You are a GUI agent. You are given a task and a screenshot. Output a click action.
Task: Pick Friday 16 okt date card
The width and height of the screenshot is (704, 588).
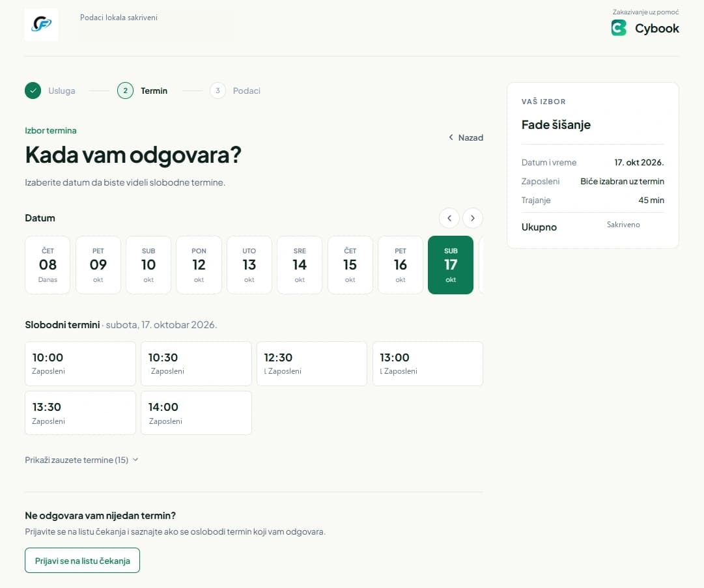coord(401,265)
